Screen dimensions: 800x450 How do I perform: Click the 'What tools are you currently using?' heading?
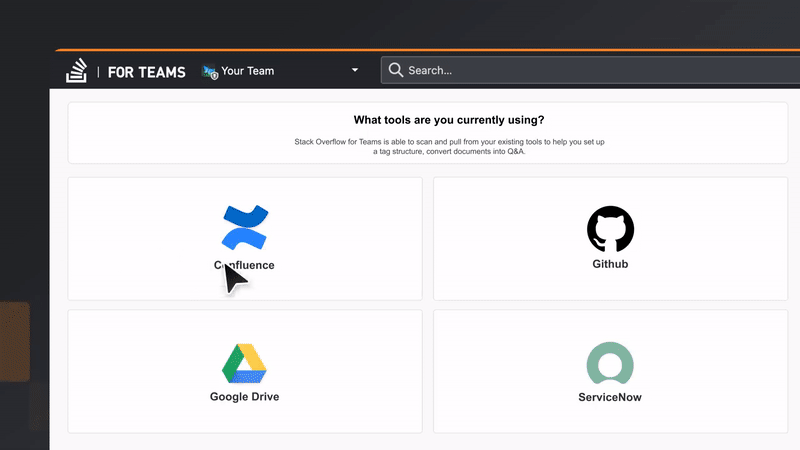[x=449, y=120]
